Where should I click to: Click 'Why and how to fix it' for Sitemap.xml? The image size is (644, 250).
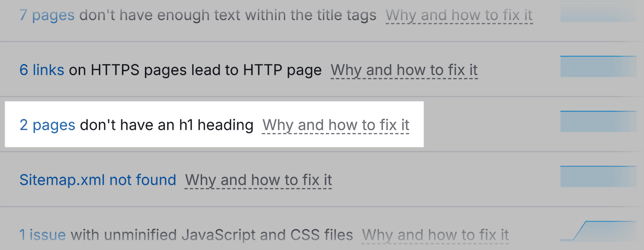(x=258, y=180)
